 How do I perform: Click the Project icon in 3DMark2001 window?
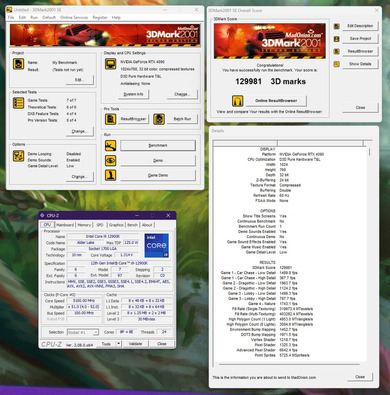pyautogui.click(x=18, y=64)
